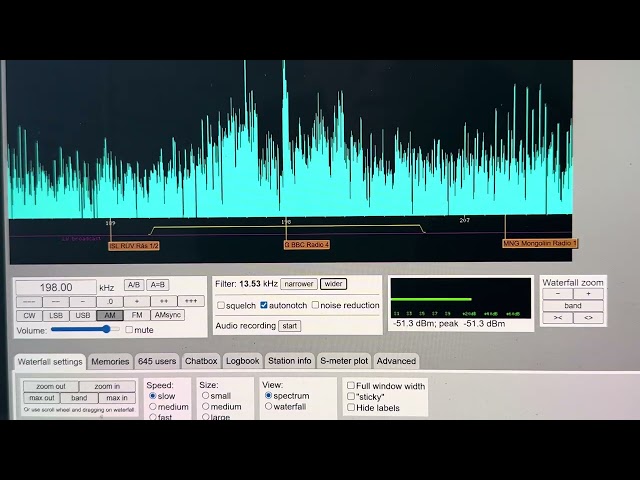
Task: Select medium waterfall size
Action: tap(205, 407)
